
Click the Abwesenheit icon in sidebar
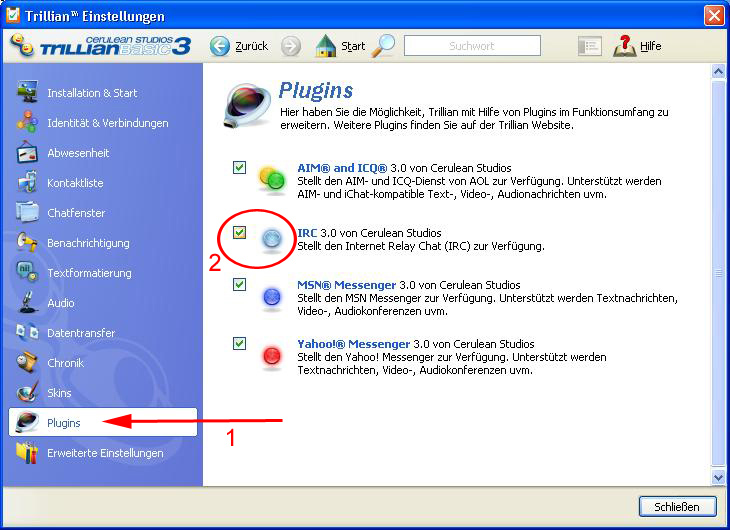click(27, 152)
